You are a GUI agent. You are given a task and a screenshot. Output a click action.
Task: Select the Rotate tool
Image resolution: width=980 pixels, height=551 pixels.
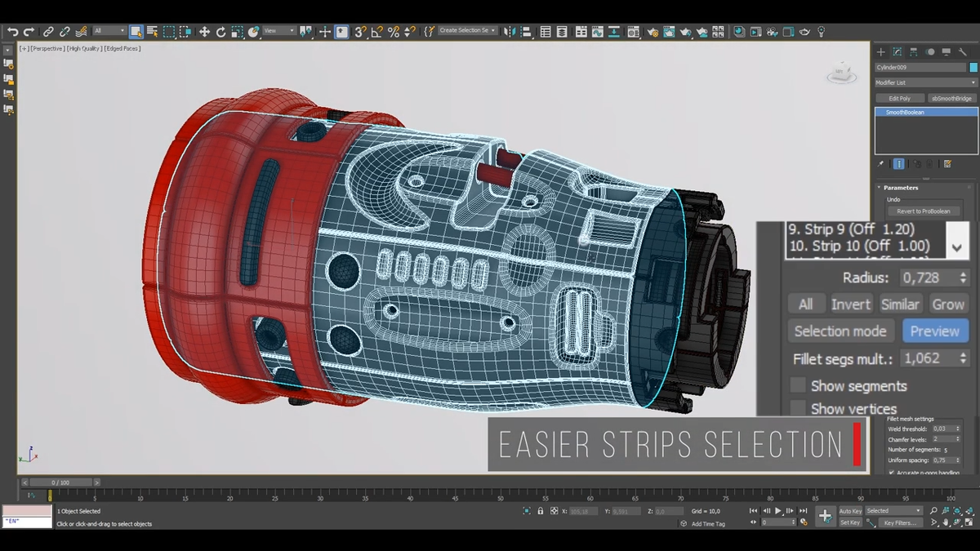[x=220, y=32]
